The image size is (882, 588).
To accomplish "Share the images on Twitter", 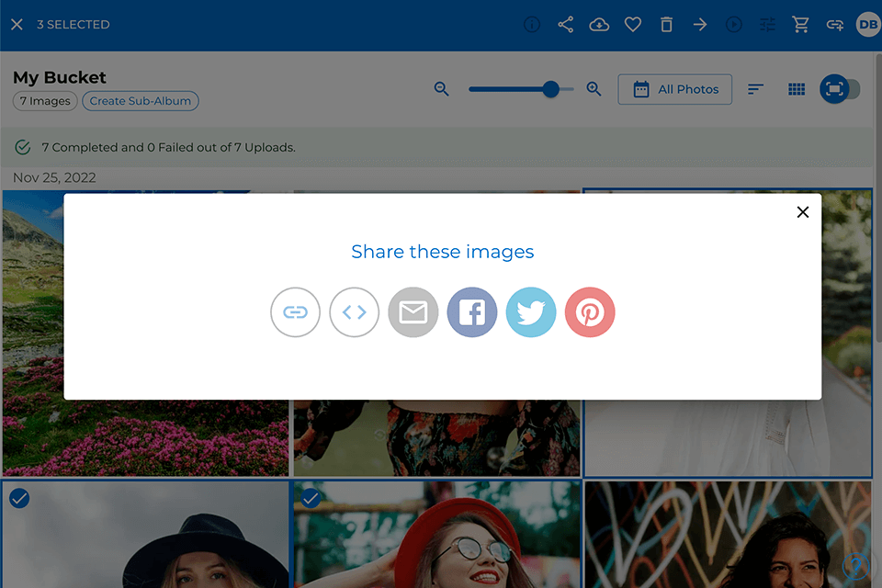I will pyautogui.click(x=531, y=312).
